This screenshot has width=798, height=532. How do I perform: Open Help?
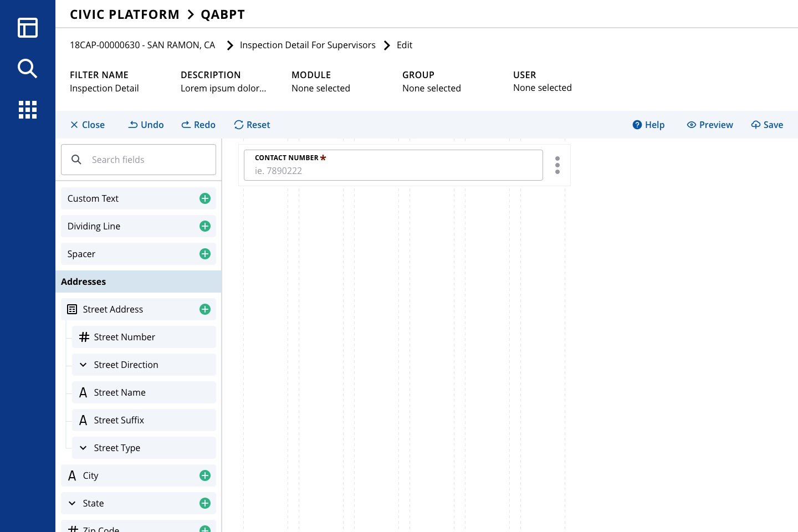[x=648, y=125]
